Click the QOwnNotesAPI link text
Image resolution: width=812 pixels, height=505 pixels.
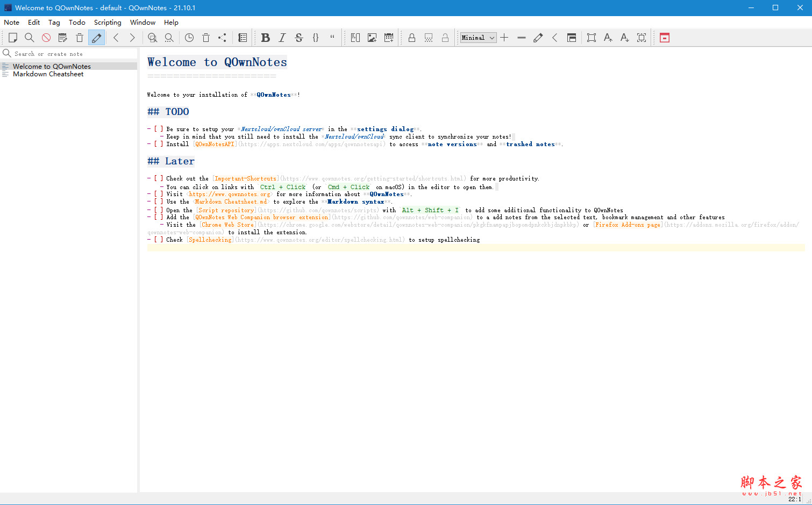tap(215, 144)
